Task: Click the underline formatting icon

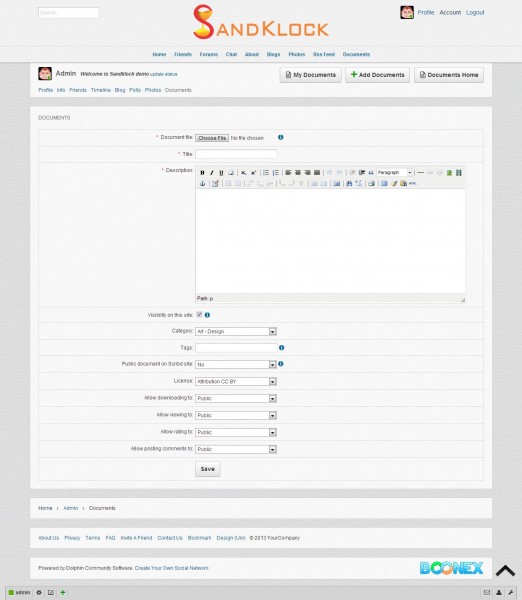Action: point(221,173)
